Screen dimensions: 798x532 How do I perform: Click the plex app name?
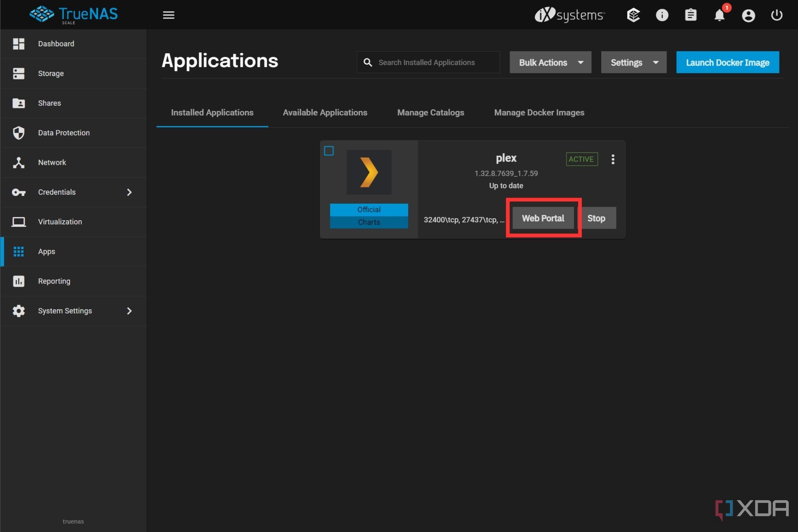[506, 158]
